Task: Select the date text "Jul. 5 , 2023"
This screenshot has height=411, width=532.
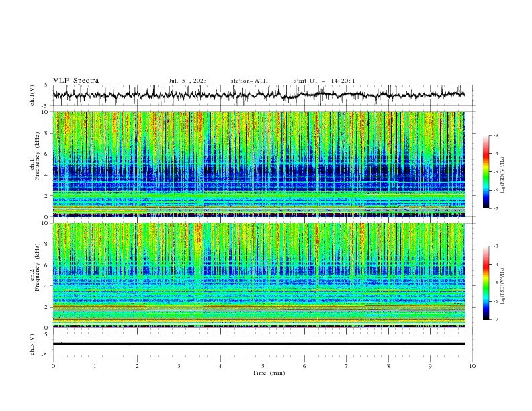Action: (x=187, y=81)
